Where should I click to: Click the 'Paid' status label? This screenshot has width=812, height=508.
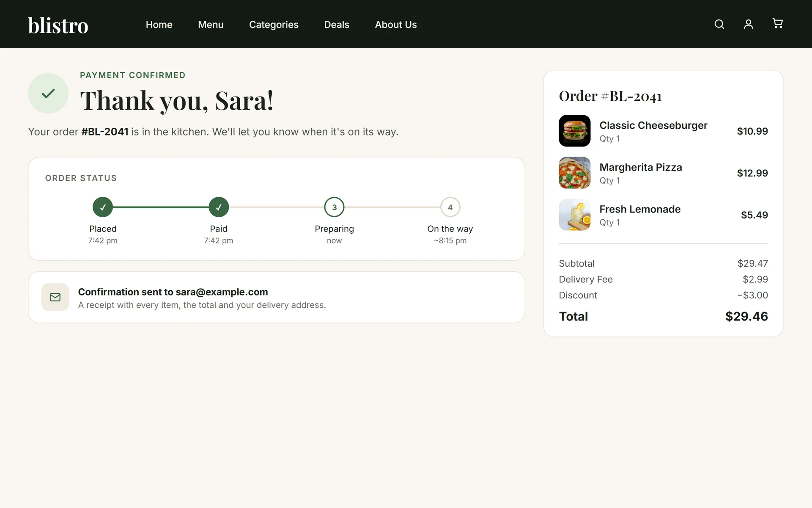(219, 229)
